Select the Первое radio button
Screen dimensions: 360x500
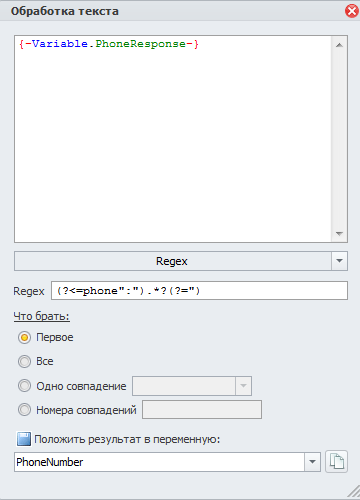[24, 337]
